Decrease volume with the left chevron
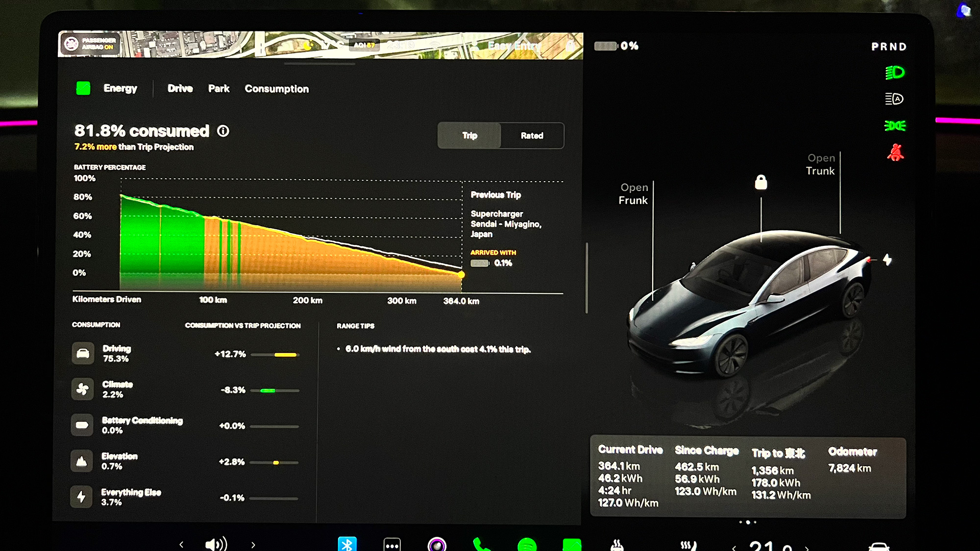Image resolution: width=980 pixels, height=551 pixels. point(181,544)
